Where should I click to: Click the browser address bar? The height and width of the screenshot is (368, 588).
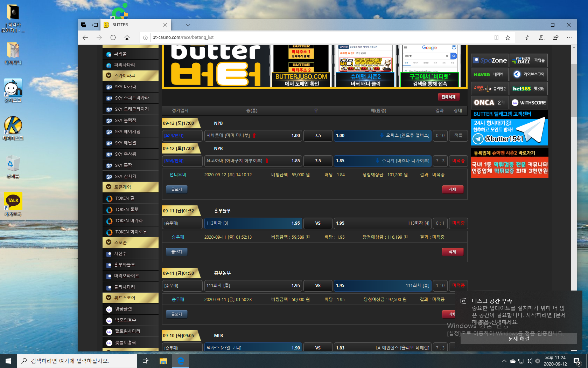point(315,38)
